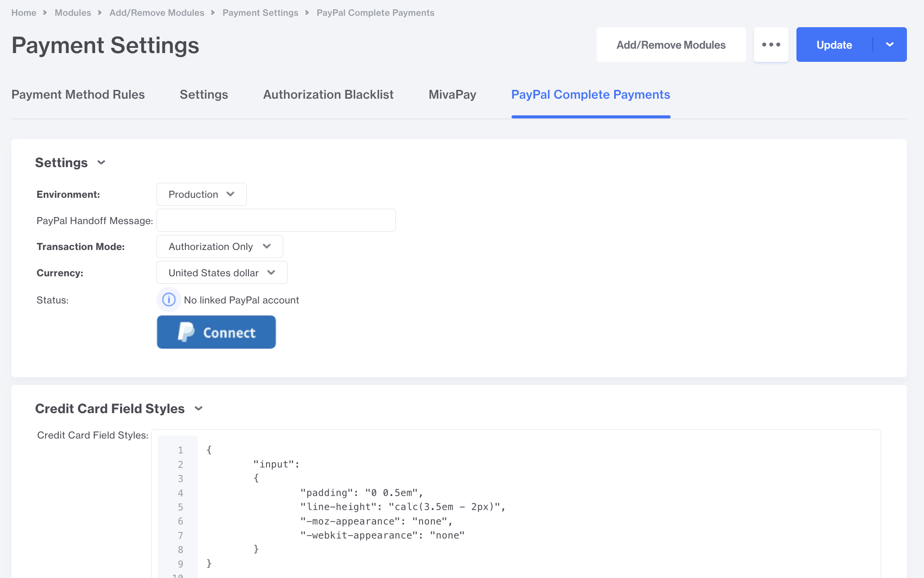Click the "padding" line in code editor
The height and width of the screenshot is (578, 924).
tap(362, 493)
